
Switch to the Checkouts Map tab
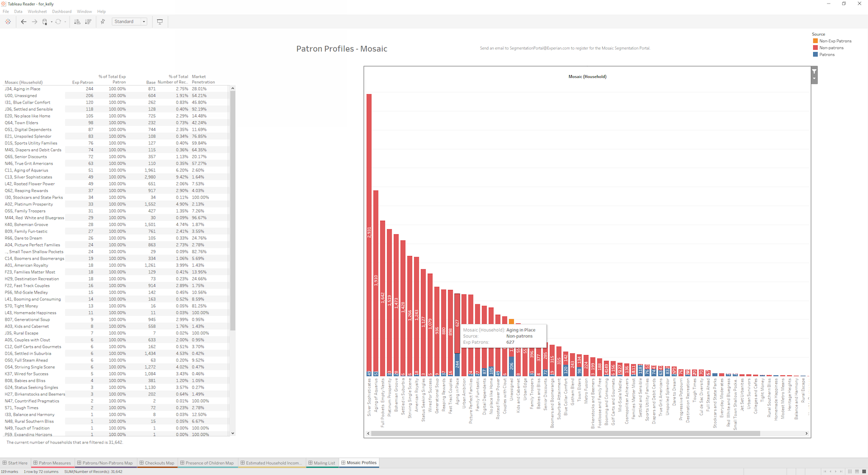157,463
